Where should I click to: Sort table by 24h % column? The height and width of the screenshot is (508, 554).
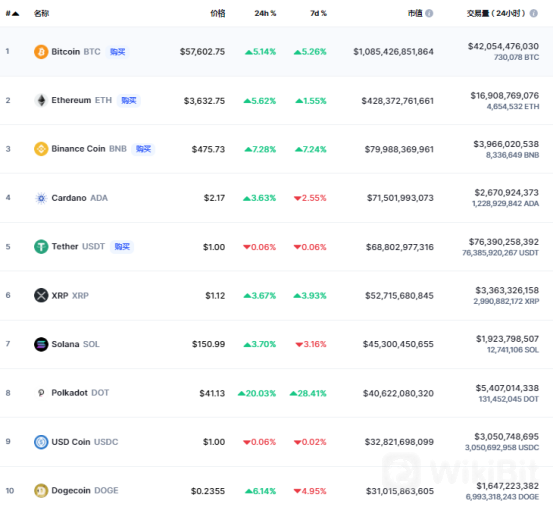[265, 13]
